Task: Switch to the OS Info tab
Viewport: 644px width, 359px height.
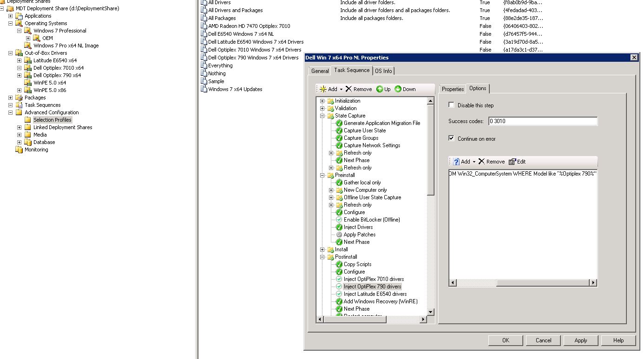Action: point(384,71)
